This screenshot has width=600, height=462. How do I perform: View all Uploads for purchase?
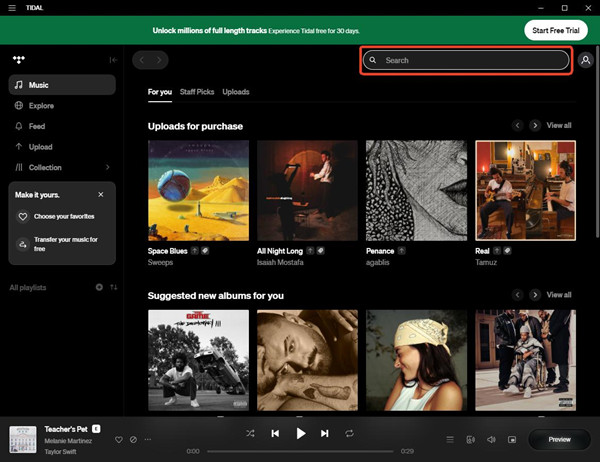pos(559,125)
